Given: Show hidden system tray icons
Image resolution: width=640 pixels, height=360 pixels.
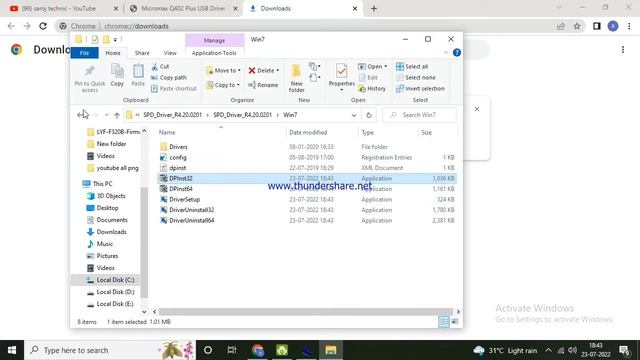Looking at the screenshot, I should pos(548,350).
